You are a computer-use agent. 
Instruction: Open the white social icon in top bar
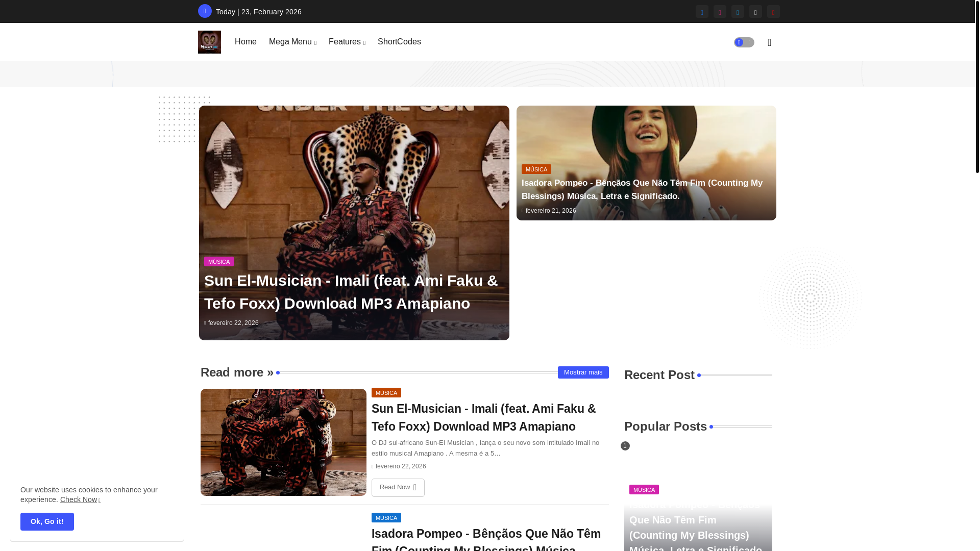click(755, 11)
